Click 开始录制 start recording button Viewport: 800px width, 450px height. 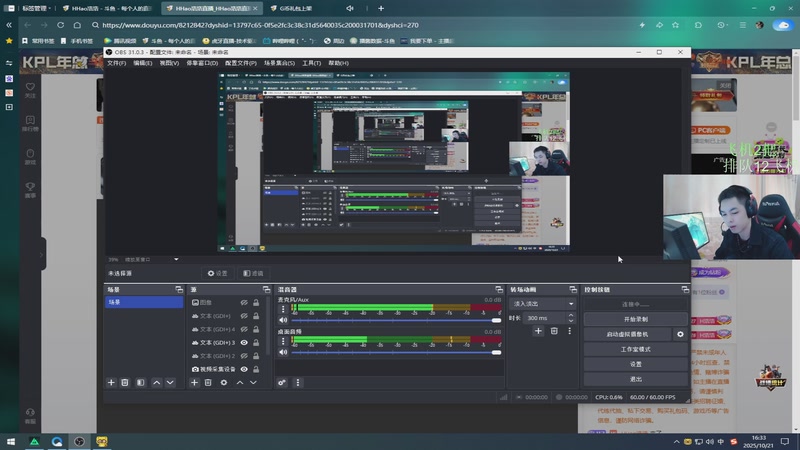click(636, 319)
